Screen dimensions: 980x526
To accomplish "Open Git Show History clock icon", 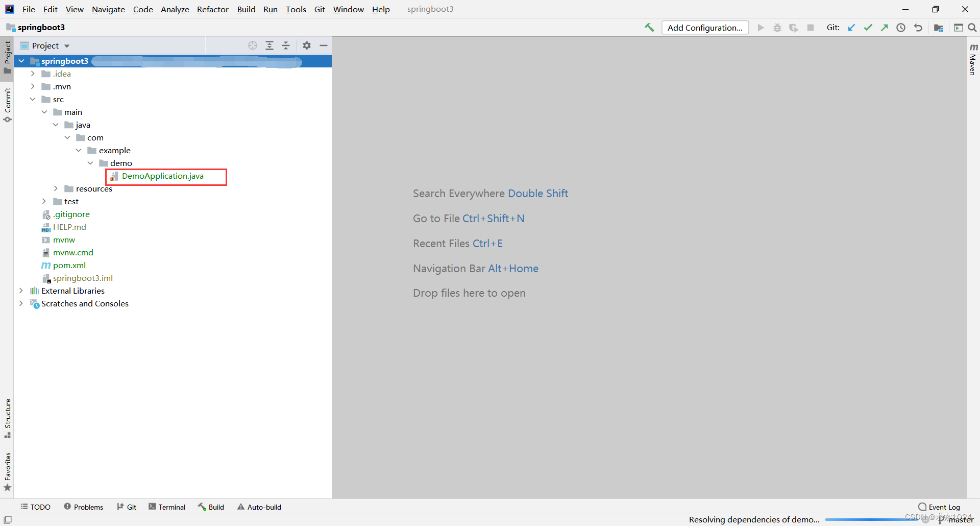I will pos(901,28).
